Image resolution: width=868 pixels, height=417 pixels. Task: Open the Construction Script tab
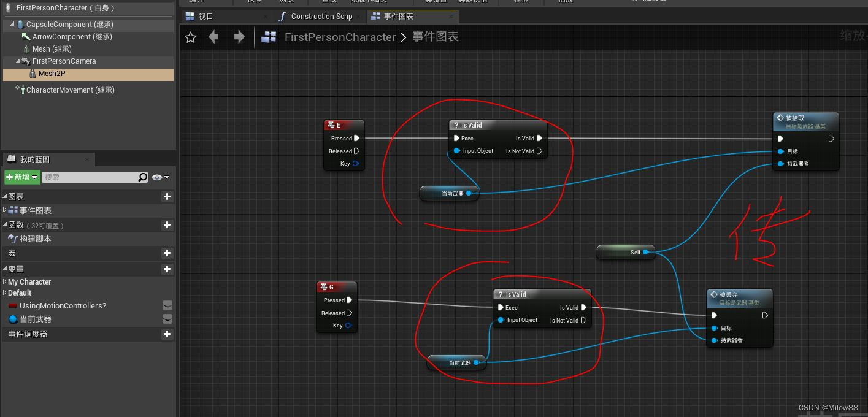coord(321,17)
